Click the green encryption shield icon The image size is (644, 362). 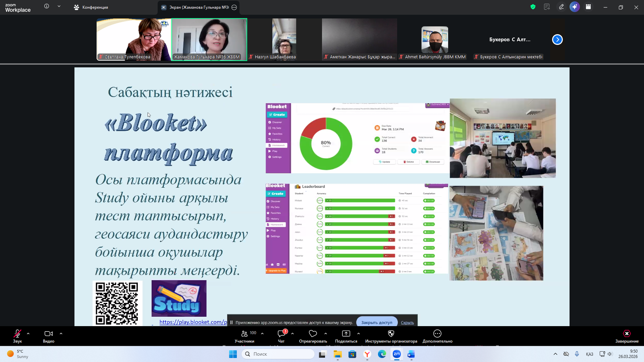pyautogui.click(x=533, y=7)
